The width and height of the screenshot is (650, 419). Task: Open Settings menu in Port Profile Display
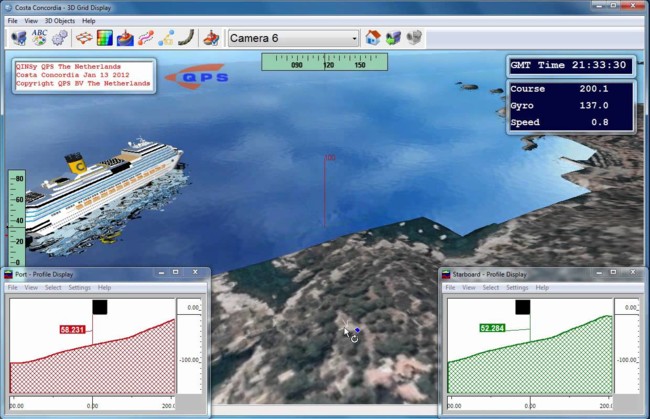pyautogui.click(x=79, y=287)
